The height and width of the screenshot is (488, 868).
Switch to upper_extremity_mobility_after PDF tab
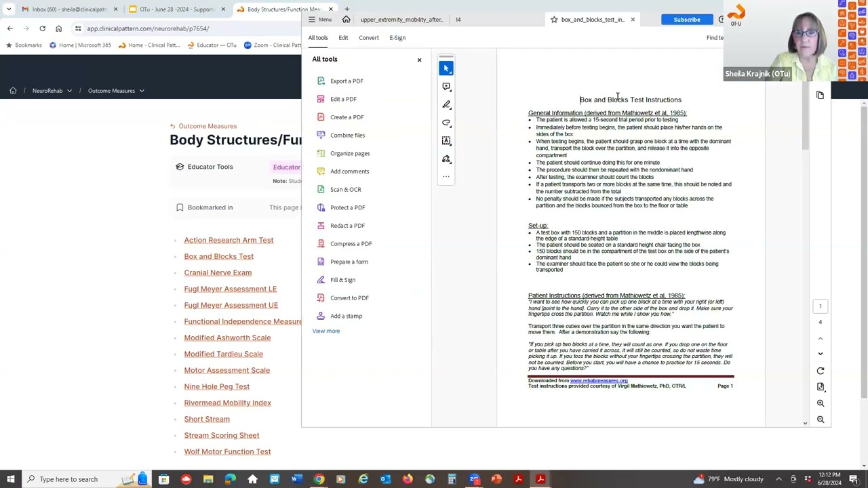pyautogui.click(x=401, y=20)
